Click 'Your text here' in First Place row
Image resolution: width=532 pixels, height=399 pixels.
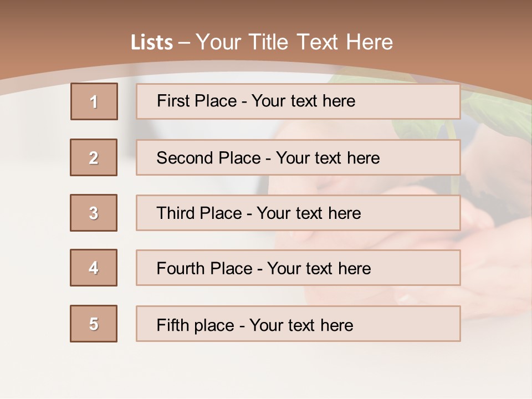(303, 101)
